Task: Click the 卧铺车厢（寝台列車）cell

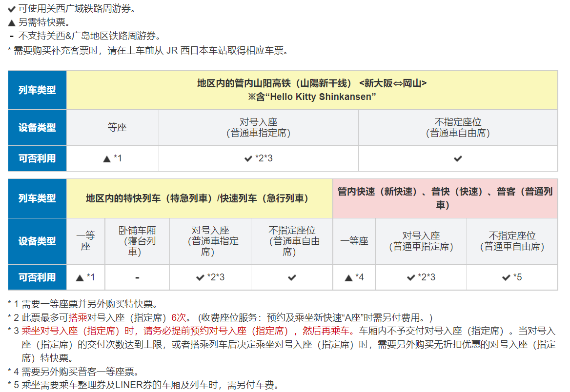Action: click(137, 241)
